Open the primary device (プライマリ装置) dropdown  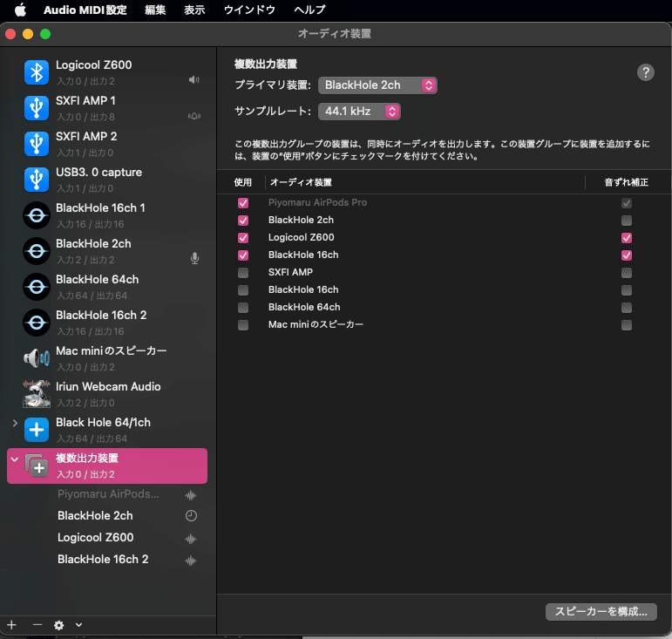coord(377,85)
